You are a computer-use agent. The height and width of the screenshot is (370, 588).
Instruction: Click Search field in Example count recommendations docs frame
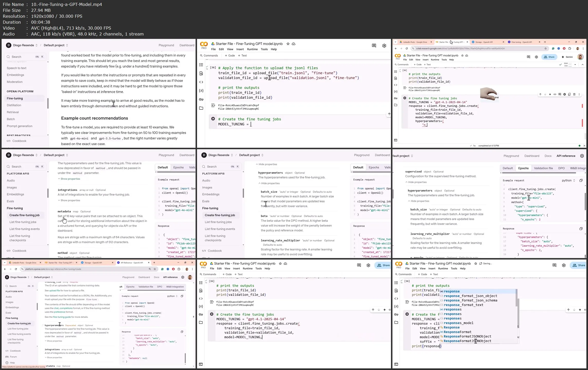point(25,57)
